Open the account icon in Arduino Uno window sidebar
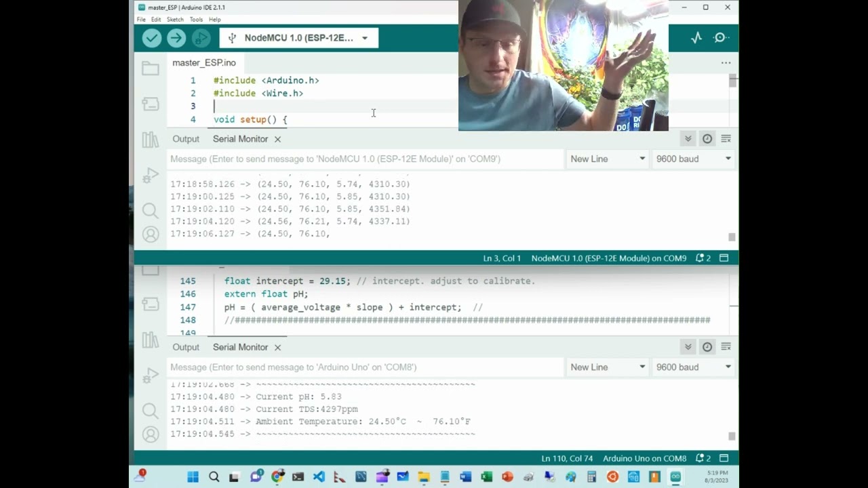This screenshot has width=868, height=488. pos(151,434)
